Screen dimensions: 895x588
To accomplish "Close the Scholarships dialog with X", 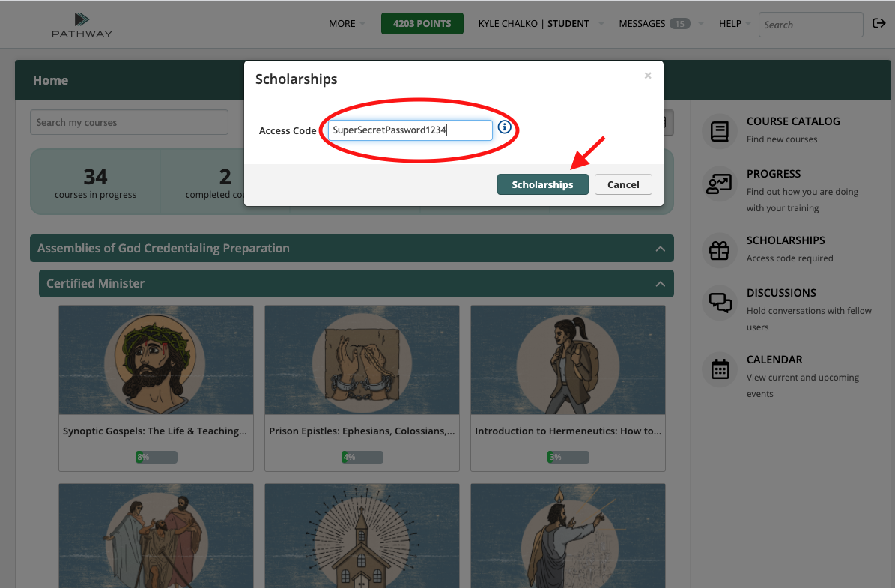I will 648,76.
